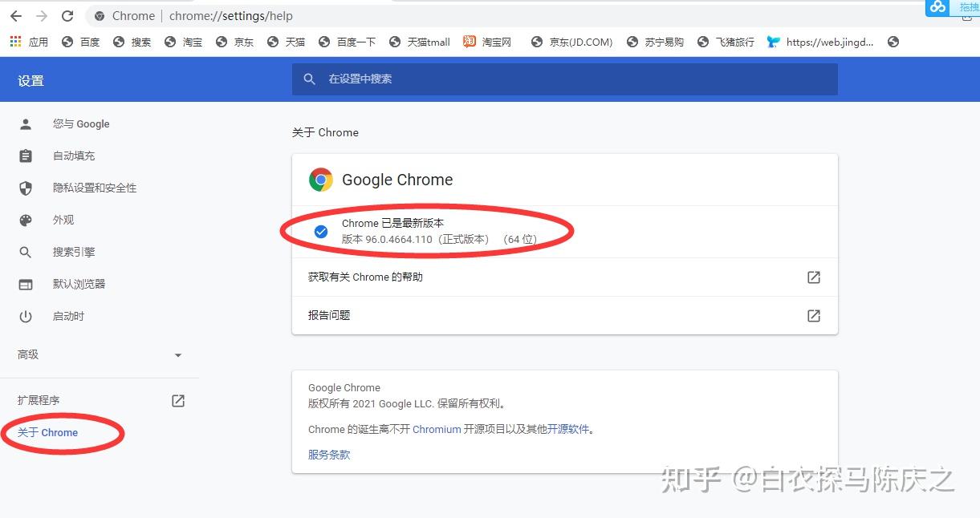Open the 启动时 startup settings
Viewport: 980px width, 518px height.
point(68,316)
